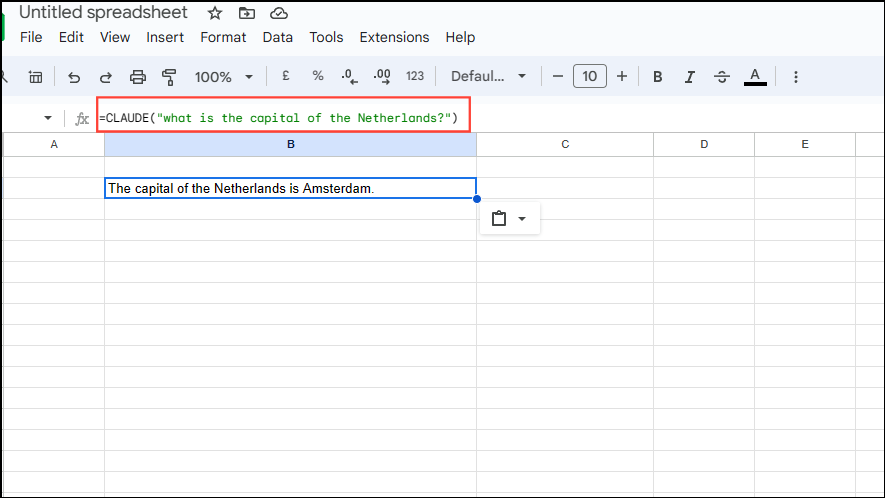Open the Data menu
885x498 pixels.
click(x=278, y=37)
